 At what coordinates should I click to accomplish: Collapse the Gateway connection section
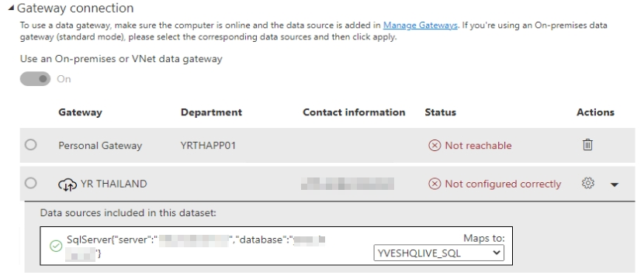(x=11, y=8)
